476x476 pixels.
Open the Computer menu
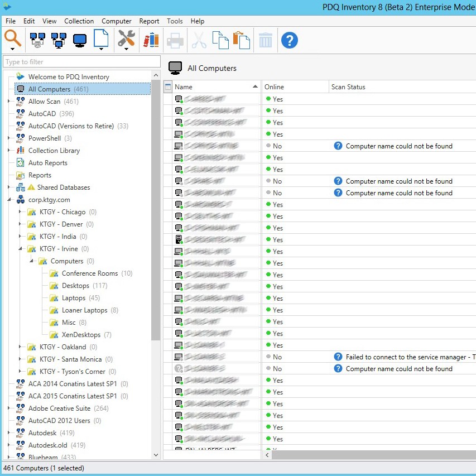(117, 21)
